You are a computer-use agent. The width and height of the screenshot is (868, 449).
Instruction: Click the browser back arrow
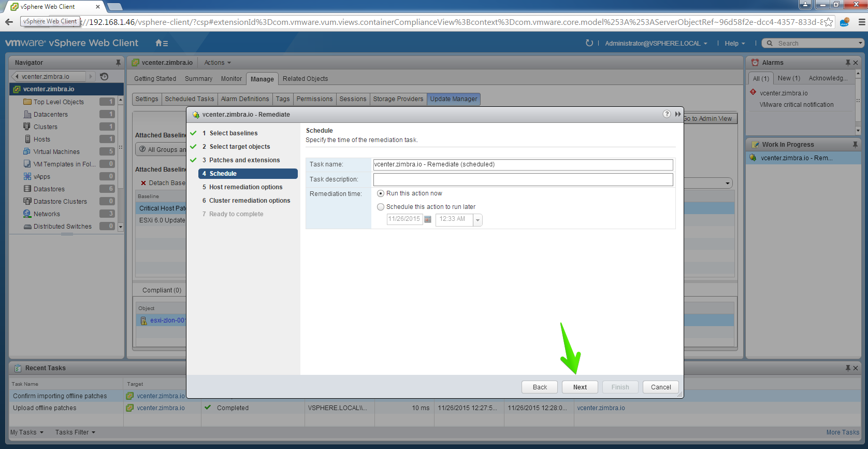[x=9, y=22]
